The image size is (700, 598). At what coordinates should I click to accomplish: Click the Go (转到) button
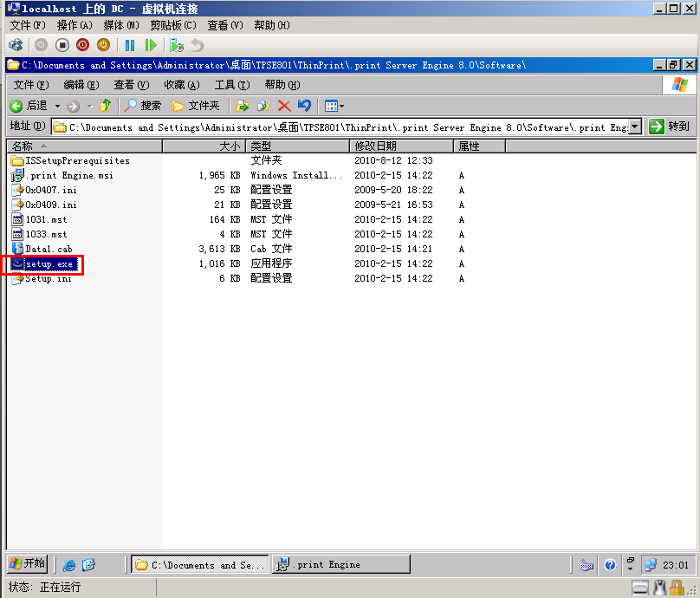(670, 127)
